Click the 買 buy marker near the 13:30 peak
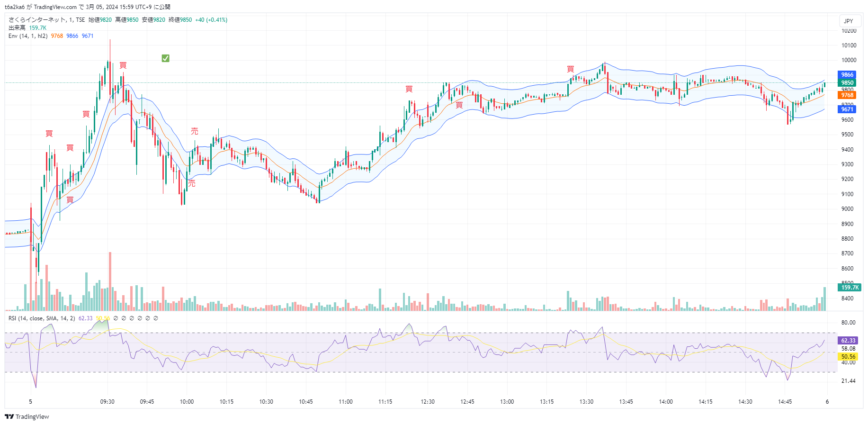The width and height of the screenshot is (868, 425). (x=571, y=69)
